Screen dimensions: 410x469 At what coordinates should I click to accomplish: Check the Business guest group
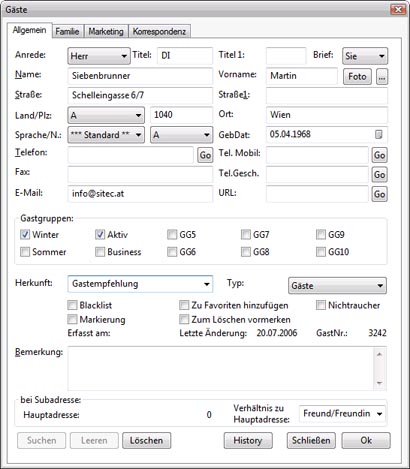(100, 252)
